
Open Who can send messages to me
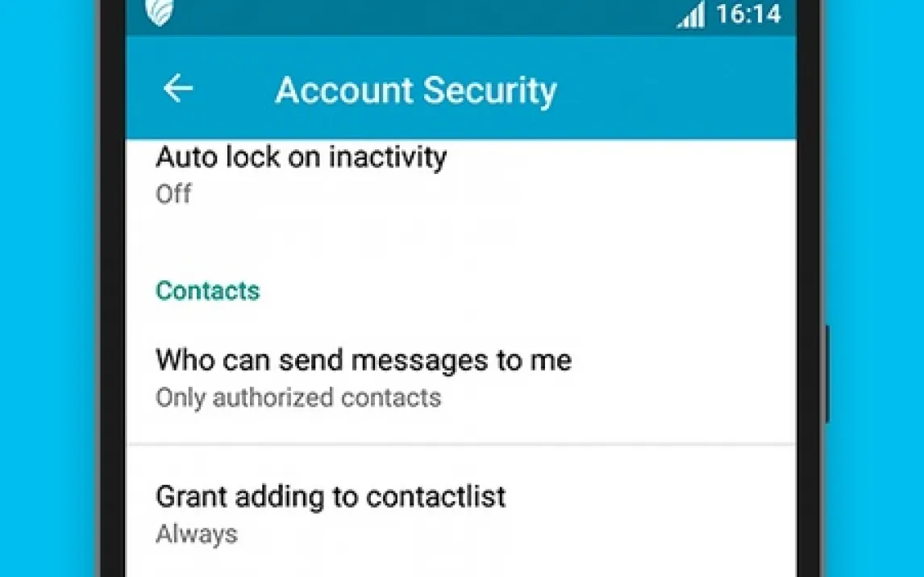click(461, 378)
